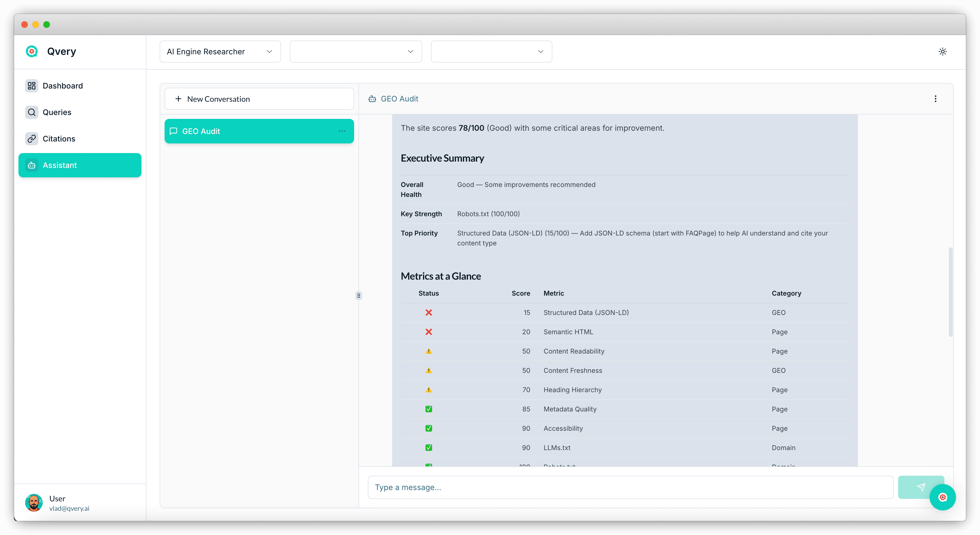This screenshot has height=535, width=980.
Task: Open the floating Qvery help bubble
Action: click(942, 497)
